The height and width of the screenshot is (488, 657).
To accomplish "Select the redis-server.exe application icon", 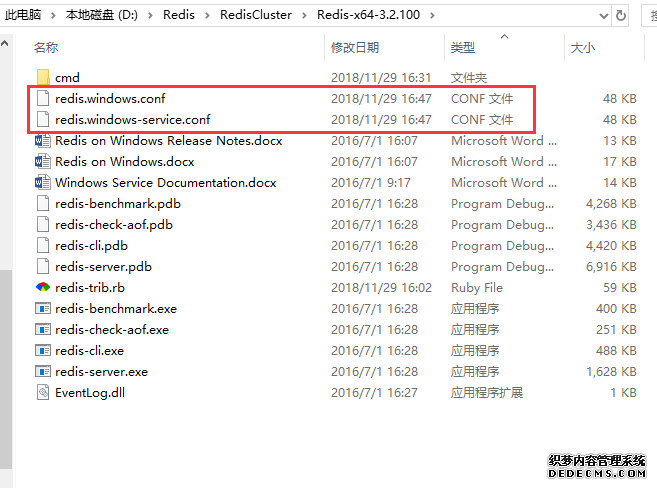I will pos(42,371).
